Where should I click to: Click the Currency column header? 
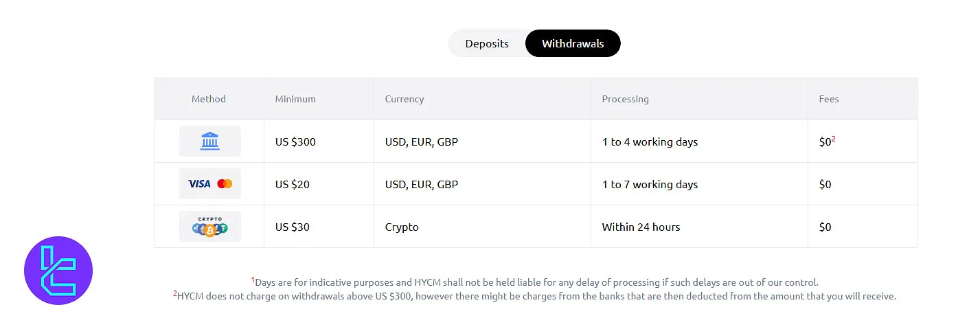point(404,99)
